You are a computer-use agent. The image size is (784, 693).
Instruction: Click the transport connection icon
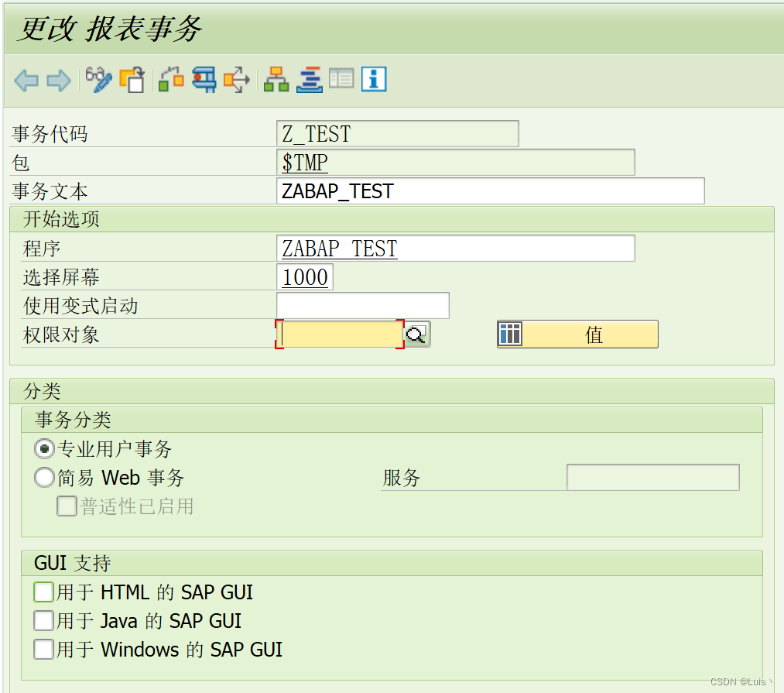click(x=204, y=78)
